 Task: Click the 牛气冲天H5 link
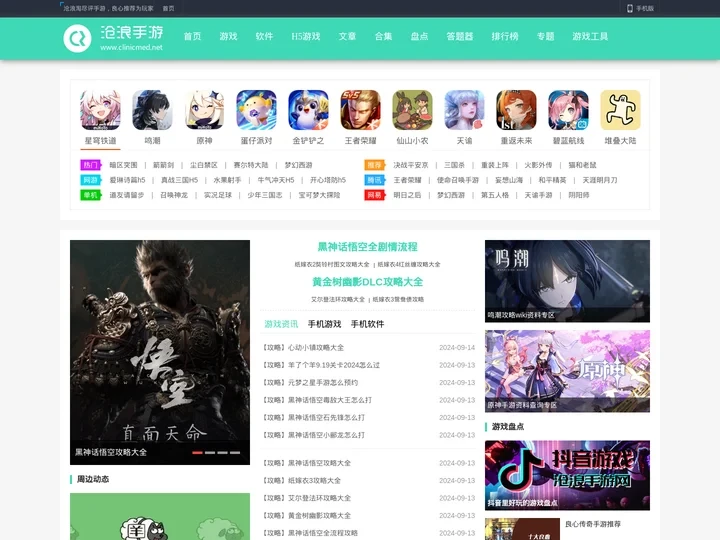276,180
